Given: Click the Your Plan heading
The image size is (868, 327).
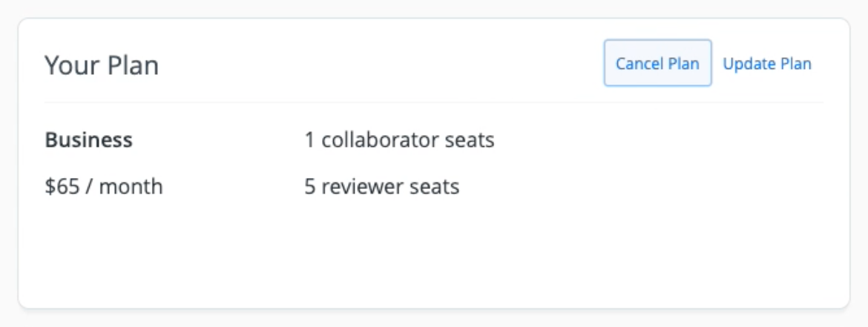Looking at the screenshot, I should click(x=102, y=65).
